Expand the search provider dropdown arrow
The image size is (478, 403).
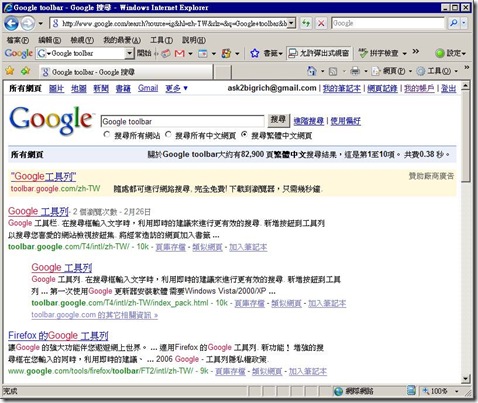464,23
